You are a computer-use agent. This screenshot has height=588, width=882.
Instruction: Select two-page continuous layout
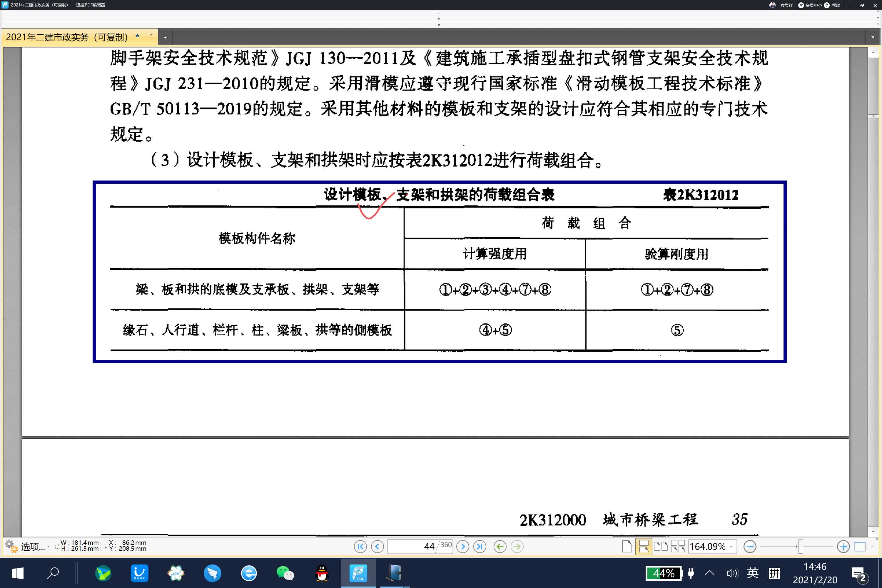pyautogui.click(x=678, y=546)
